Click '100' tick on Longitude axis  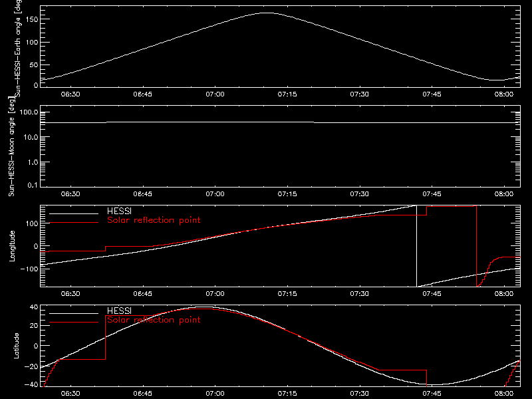click(32, 223)
